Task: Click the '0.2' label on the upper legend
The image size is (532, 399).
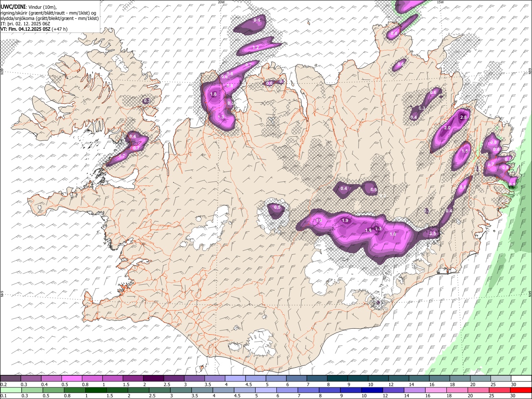Action: [3, 384]
